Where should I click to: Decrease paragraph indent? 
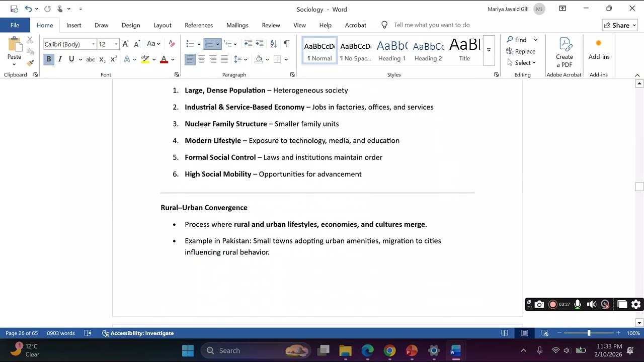[x=248, y=44]
